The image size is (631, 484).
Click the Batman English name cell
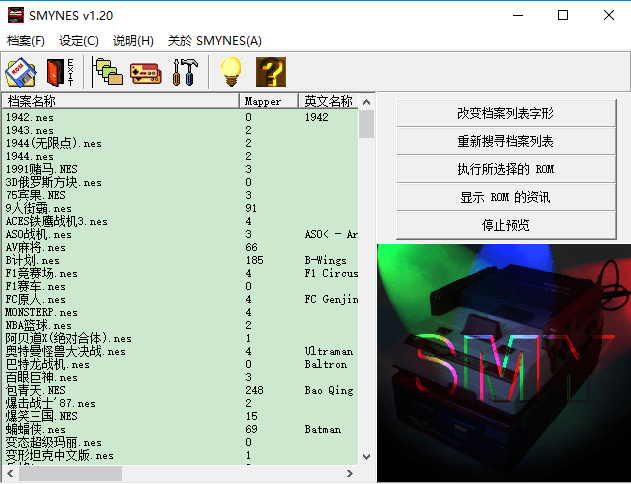point(323,429)
